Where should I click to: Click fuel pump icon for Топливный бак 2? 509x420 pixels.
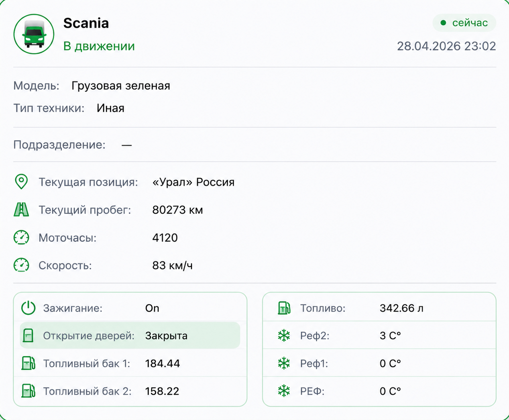[x=29, y=391]
